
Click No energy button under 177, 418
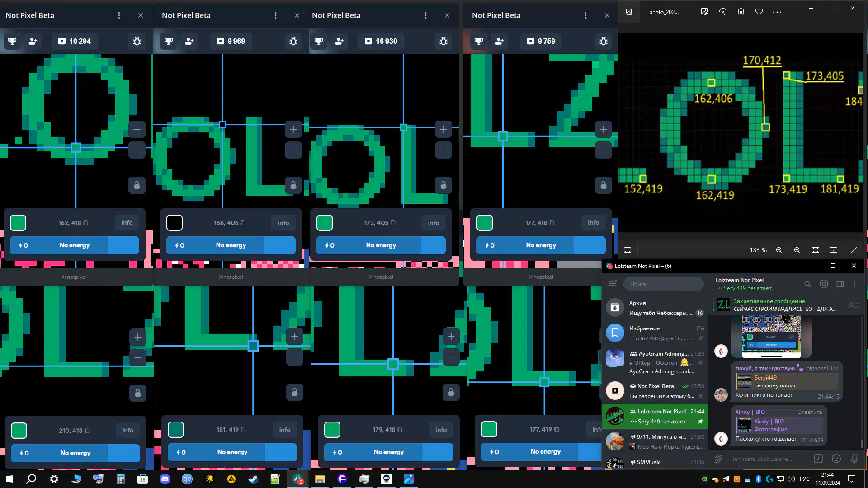pos(541,245)
